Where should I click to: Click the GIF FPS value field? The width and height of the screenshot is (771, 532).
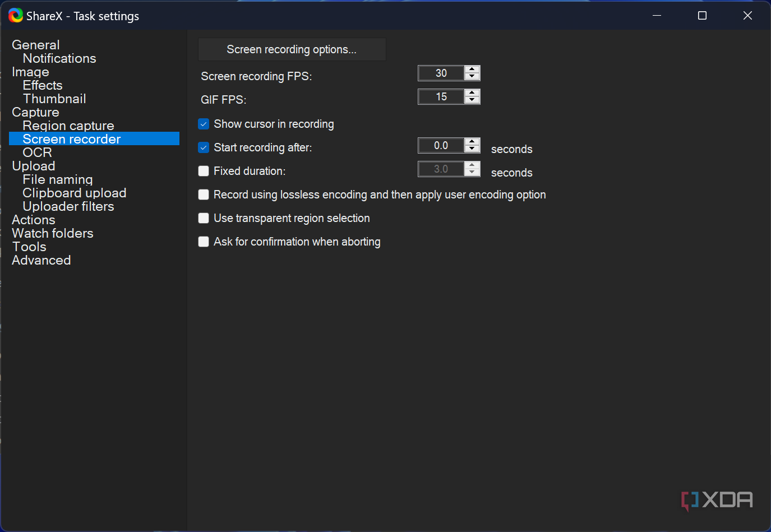click(x=441, y=96)
